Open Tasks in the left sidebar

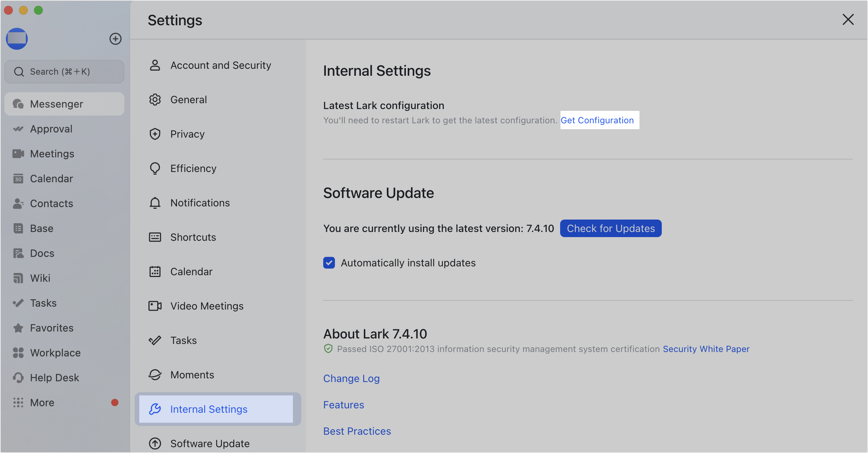click(64, 303)
